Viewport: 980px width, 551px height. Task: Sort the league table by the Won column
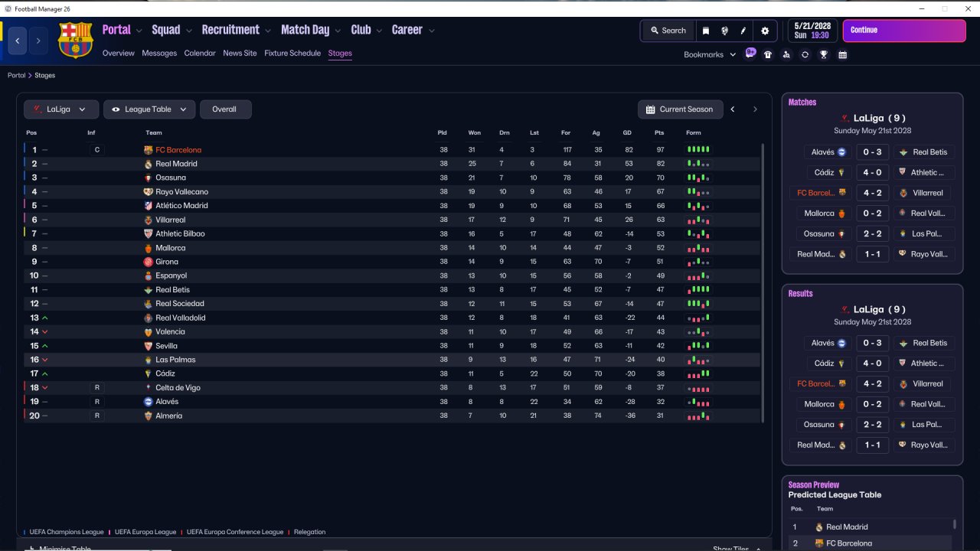coord(475,133)
